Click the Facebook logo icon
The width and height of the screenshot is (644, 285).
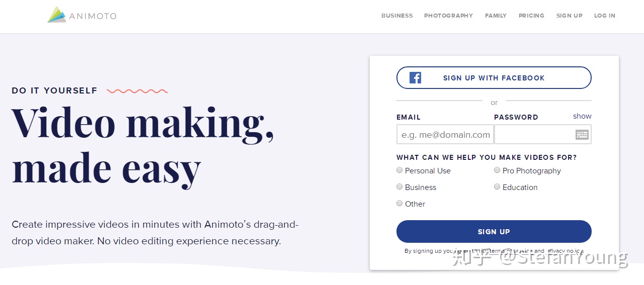click(x=415, y=78)
